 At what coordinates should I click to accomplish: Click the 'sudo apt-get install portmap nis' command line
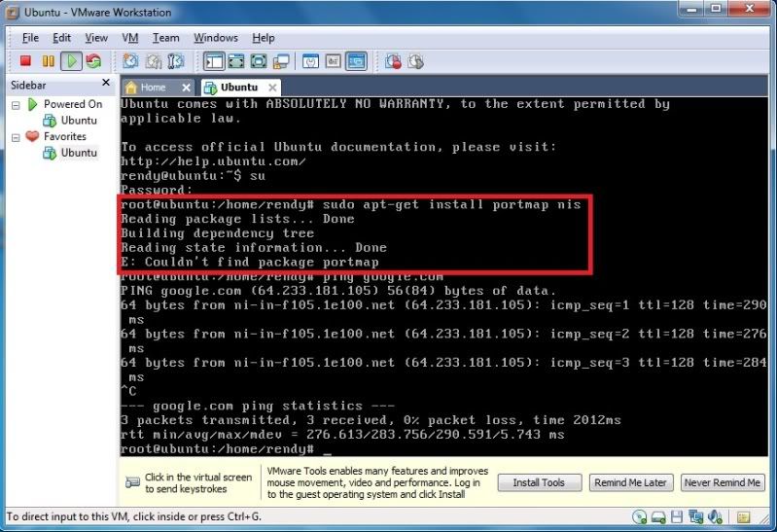[x=351, y=204]
